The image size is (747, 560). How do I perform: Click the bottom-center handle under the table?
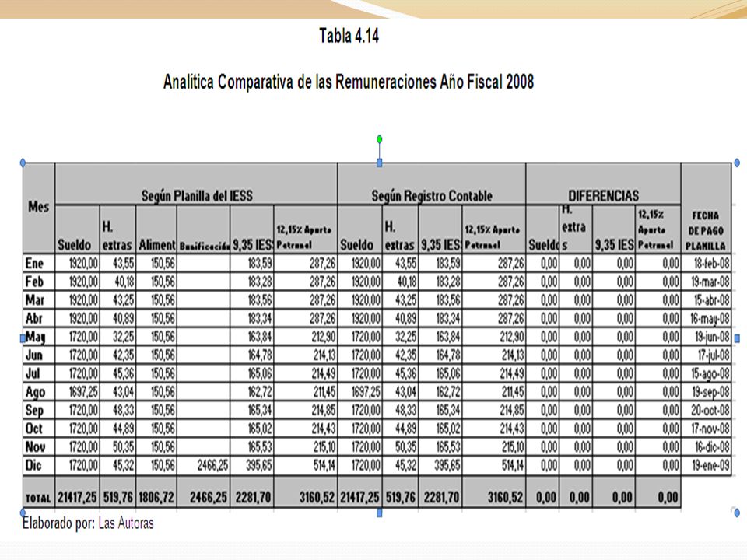pos(379,513)
